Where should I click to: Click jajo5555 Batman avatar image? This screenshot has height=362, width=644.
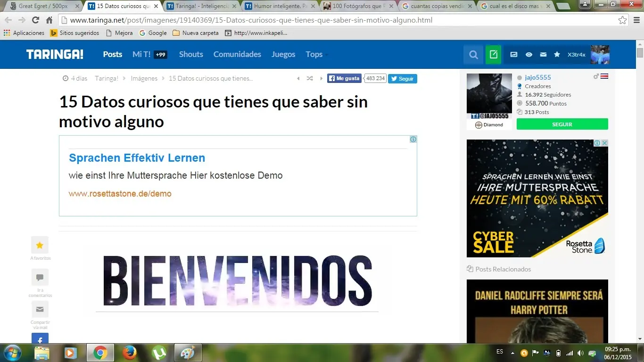489,96
